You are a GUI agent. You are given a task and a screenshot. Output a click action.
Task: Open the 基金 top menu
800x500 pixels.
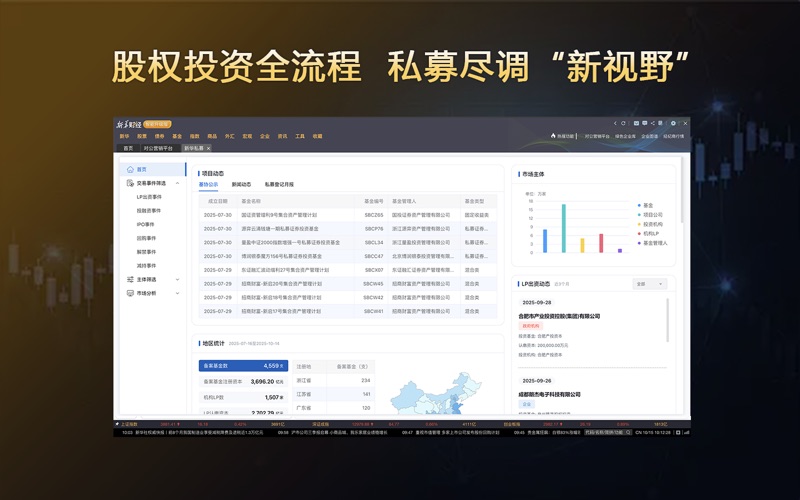[x=177, y=136]
